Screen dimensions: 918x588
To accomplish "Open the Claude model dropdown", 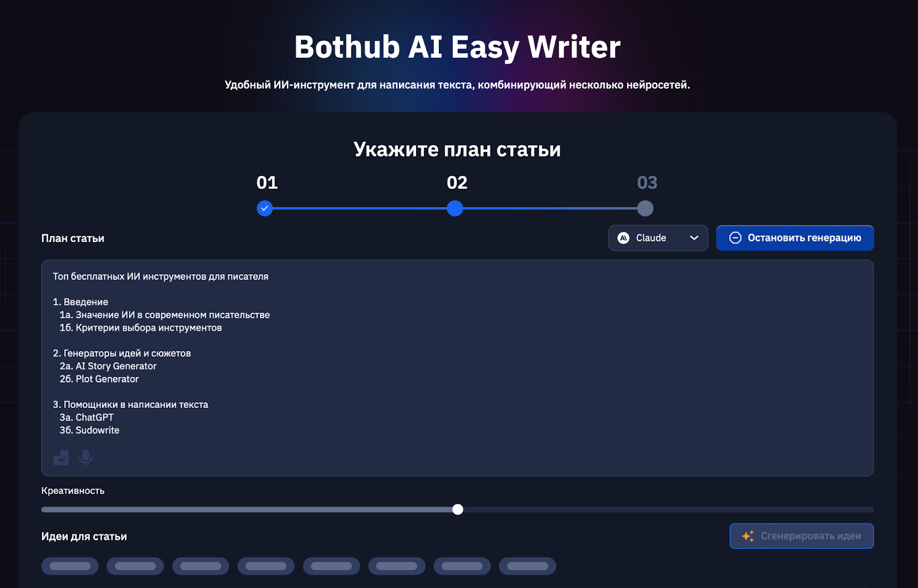I will (x=658, y=238).
